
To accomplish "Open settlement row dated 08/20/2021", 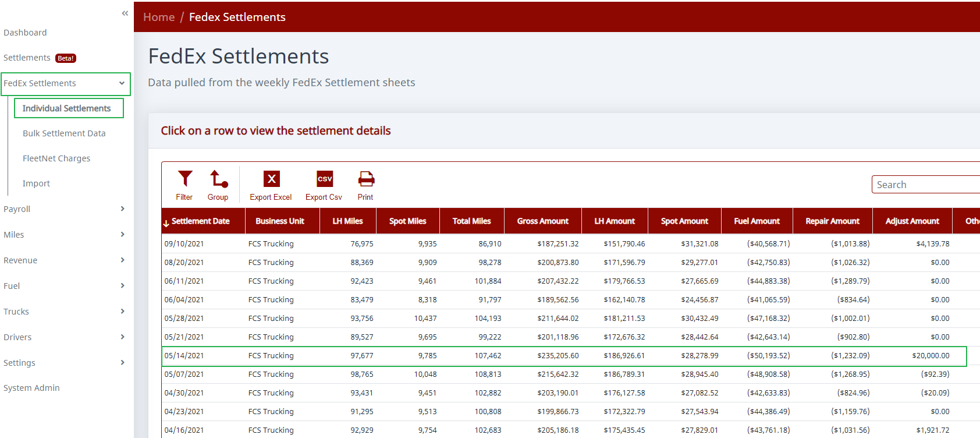I will [570, 263].
